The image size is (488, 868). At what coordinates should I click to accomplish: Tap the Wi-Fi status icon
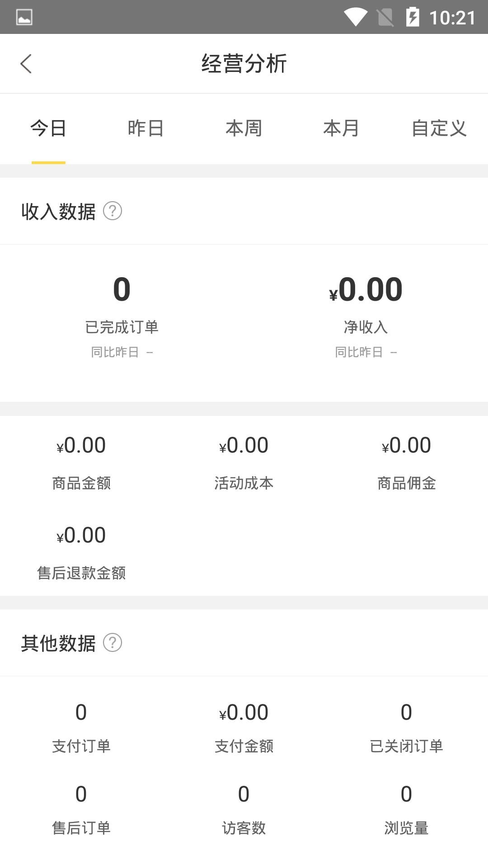(x=355, y=17)
